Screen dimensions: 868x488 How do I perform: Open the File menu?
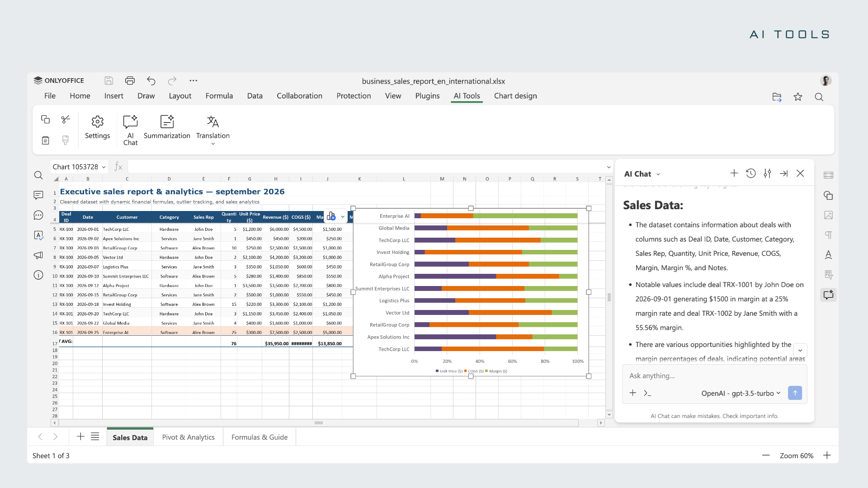click(x=50, y=96)
